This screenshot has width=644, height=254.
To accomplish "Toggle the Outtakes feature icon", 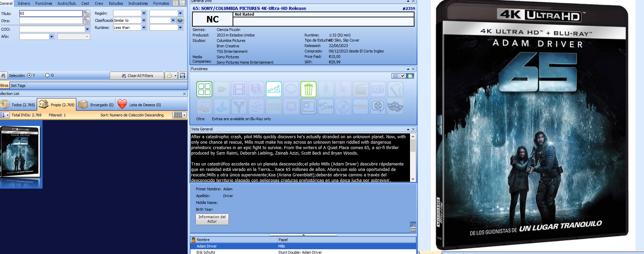I will [343, 89].
